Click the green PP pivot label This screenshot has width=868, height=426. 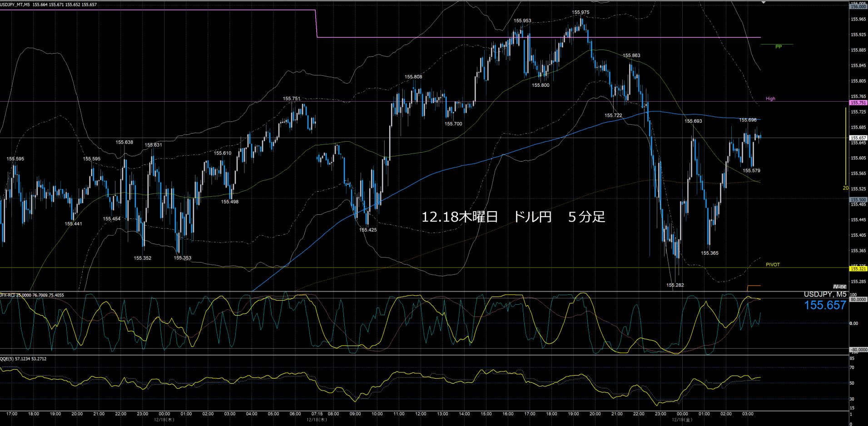coord(778,47)
